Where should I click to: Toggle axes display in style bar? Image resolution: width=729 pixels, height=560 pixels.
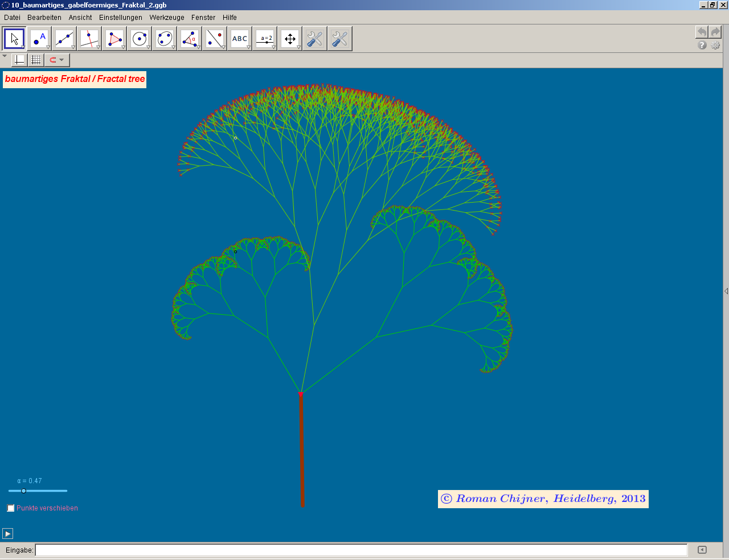click(x=19, y=60)
